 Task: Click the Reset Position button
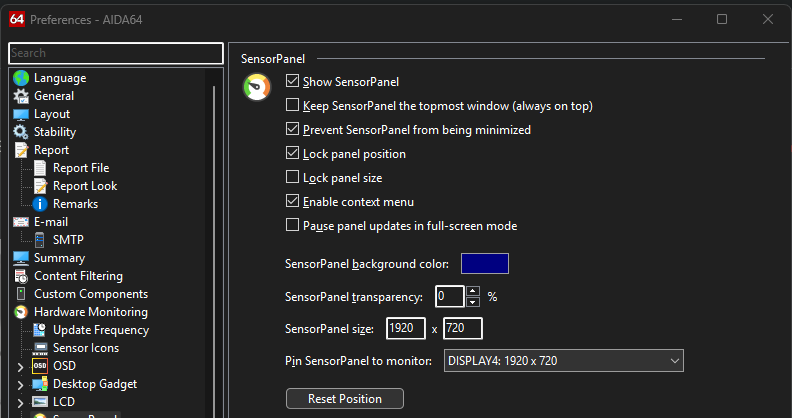pyautogui.click(x=345, y=399)
